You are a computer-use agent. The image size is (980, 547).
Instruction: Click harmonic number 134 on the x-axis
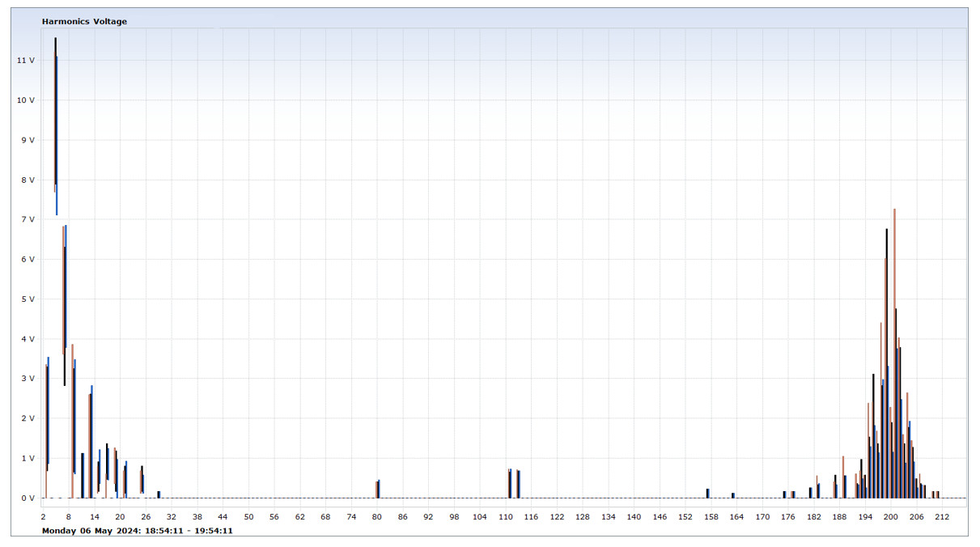coord(608,516)
